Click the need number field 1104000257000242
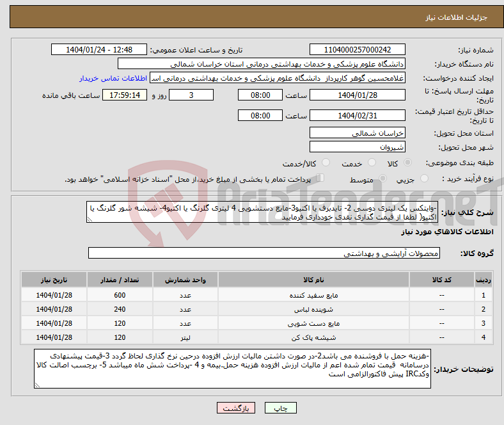 point(357,49)
